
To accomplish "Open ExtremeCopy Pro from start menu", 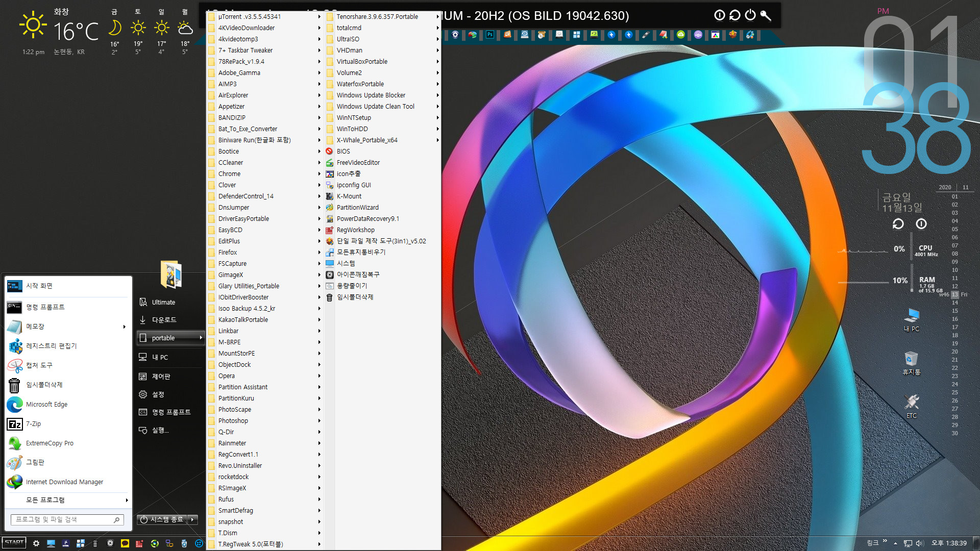I will click(x=68, y=443).
